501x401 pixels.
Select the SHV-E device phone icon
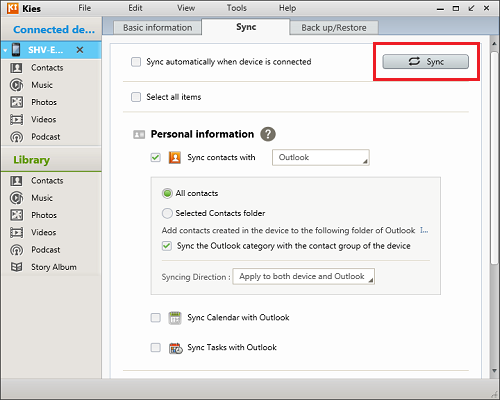16,50
